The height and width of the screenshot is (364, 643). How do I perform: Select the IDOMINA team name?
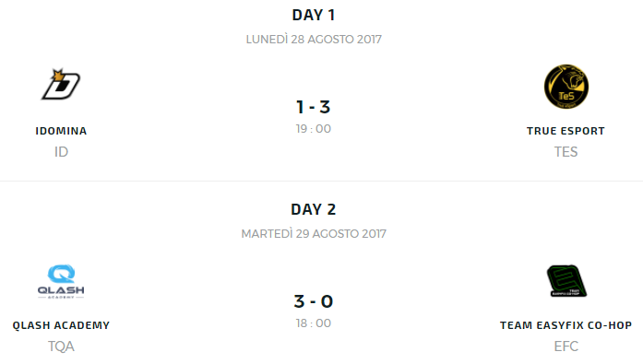[x=61, y=131]
